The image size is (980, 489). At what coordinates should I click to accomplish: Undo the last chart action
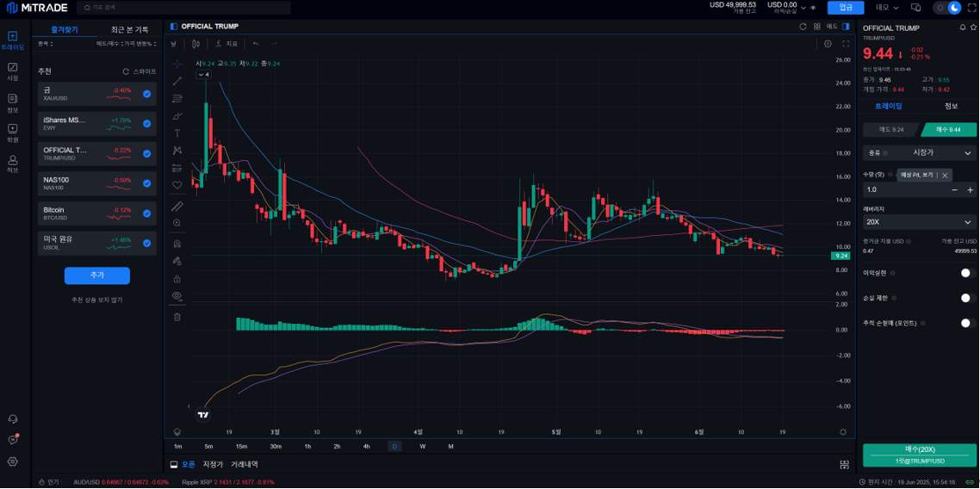pyautogui.click(x=256, y=44)
